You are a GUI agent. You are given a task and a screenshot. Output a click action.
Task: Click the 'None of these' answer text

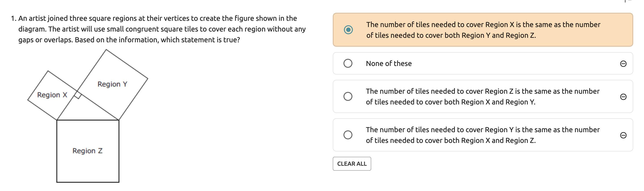(x=388, y=64)
